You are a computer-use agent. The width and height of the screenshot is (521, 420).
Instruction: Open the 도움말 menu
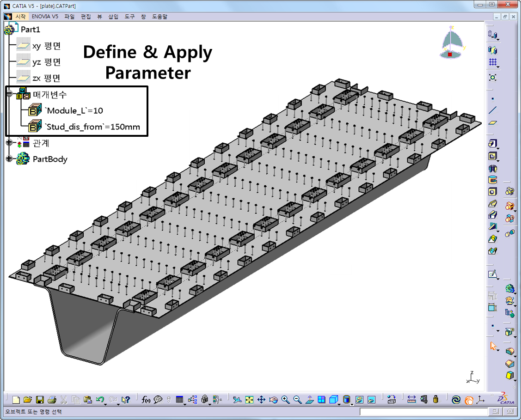coord(160,16)
